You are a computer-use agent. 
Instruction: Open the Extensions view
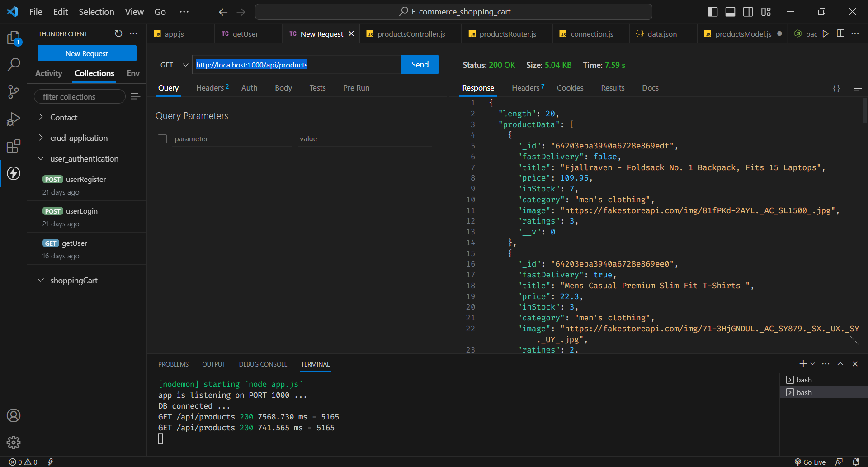coord(13,146)
